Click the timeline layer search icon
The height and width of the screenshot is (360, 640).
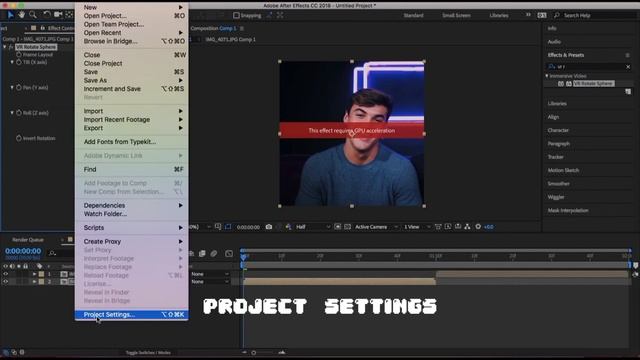click(x=52, y=253)
